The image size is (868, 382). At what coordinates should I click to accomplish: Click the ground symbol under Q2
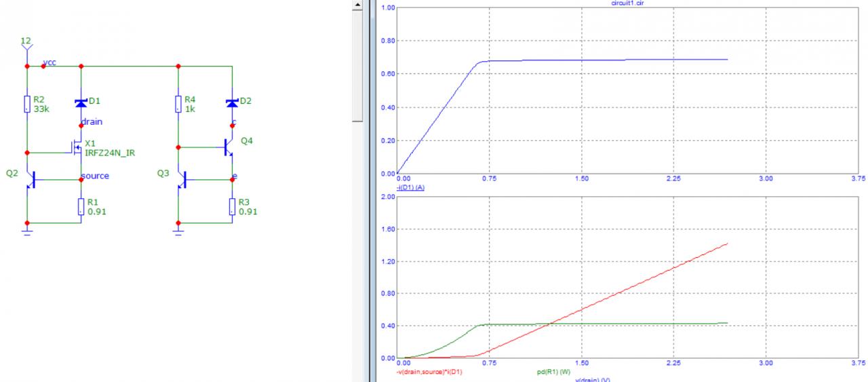click(x=27, y=231)
